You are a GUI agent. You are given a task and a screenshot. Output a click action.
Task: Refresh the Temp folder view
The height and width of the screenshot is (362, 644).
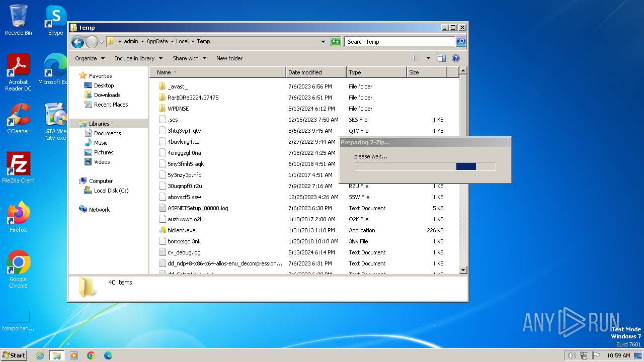tap(336, 42)
